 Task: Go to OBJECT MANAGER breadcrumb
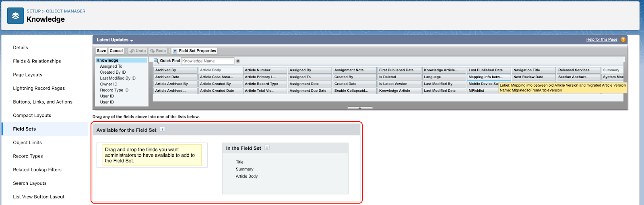(x=66, y=11)
